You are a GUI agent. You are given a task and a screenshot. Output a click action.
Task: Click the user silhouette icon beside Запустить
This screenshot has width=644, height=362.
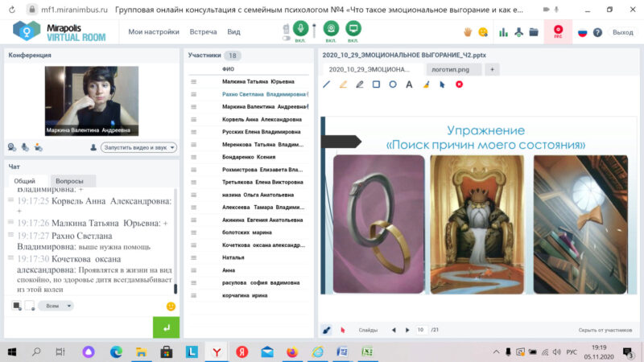(x=93, y=147)
